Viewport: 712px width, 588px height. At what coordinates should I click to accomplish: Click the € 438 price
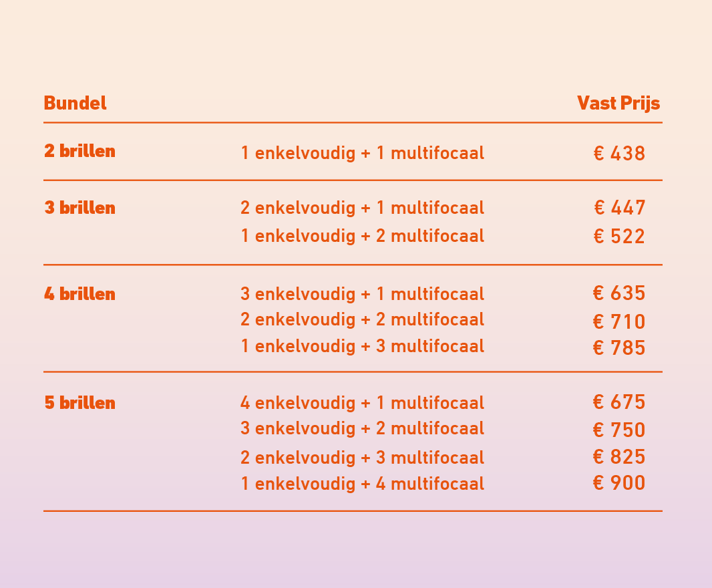[x=619, y=154]
